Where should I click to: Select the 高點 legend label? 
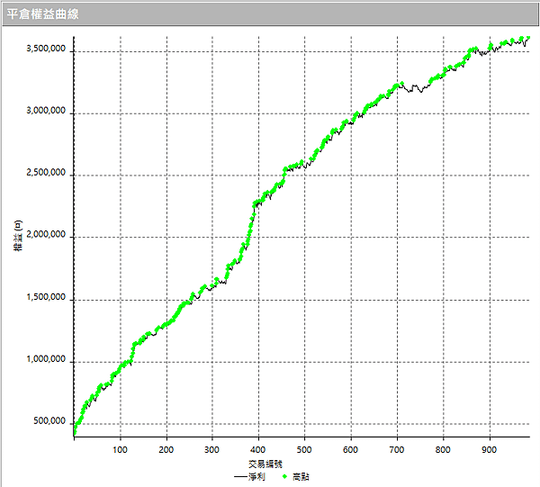pos(301,477)
